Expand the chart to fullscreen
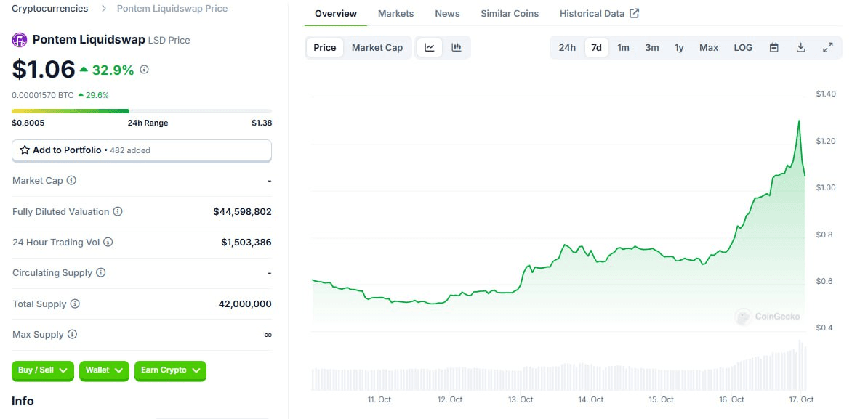The image size is (868, 419). 827,47
